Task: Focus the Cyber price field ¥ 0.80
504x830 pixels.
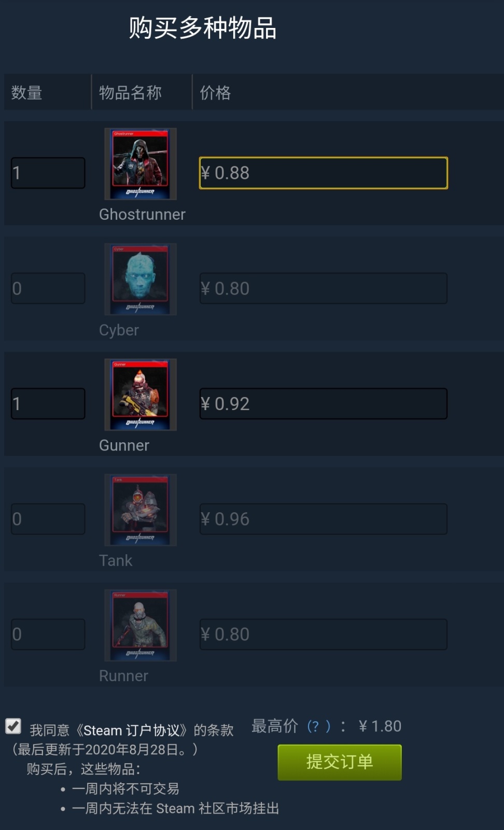Action: pyautogui.click(x=324, y=288)
